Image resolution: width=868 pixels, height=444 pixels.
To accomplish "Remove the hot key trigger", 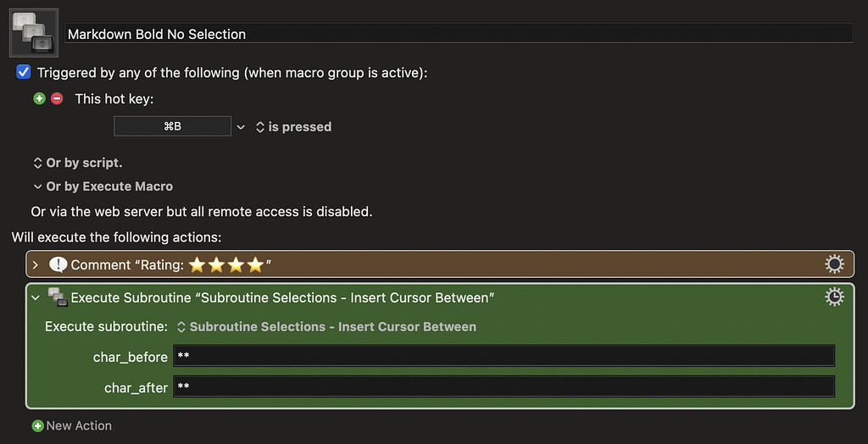I will click(x=57, y=98).
